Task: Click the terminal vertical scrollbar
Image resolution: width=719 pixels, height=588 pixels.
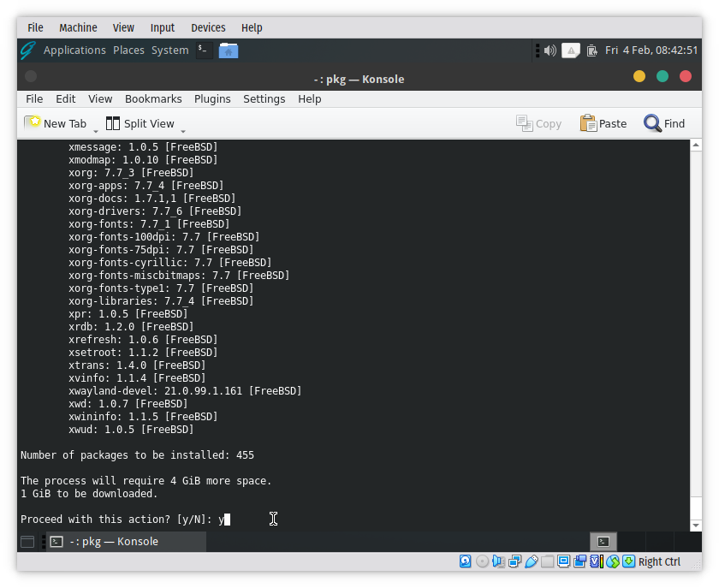Action: [x=695, y=334]
